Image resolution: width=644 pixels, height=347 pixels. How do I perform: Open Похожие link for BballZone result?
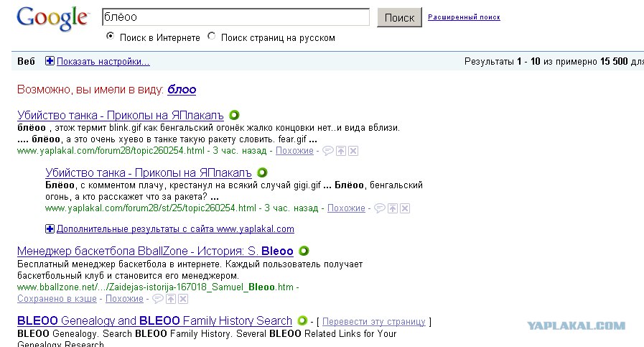(124, 299)
